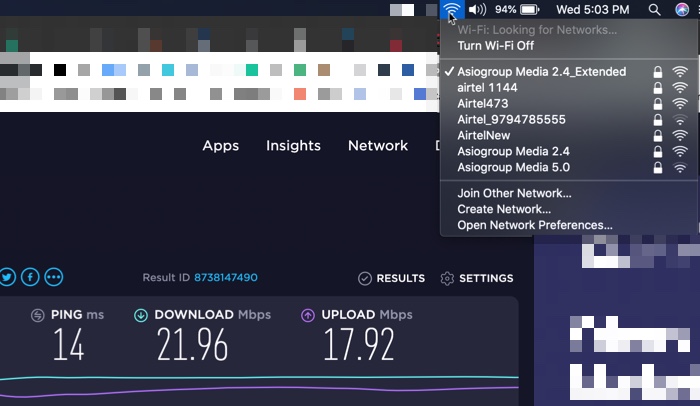The image size is (700, 406).
Task: Connect to Airtel_9794785555 network
Action: [x=568, y=120]
